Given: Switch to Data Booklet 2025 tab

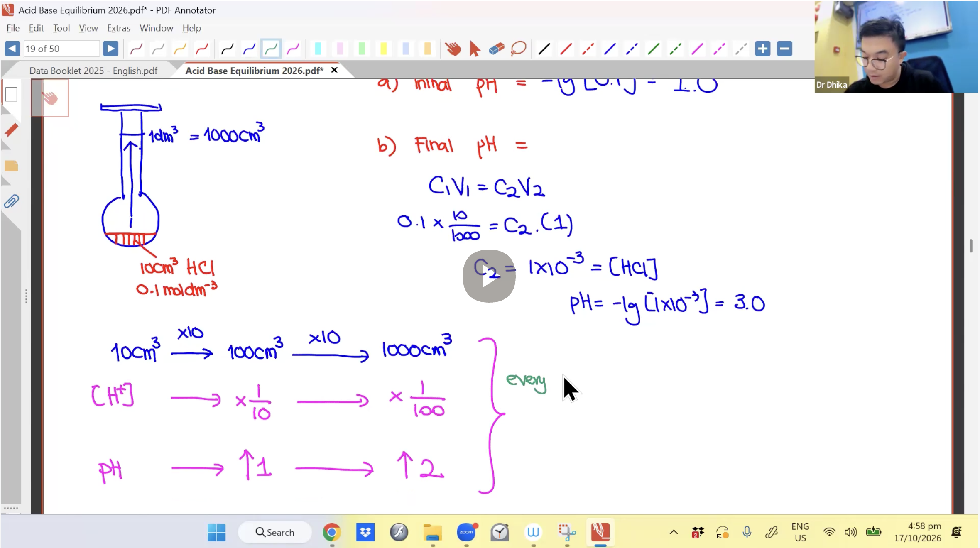Looking at the screenshot, I should pos(93,71).
